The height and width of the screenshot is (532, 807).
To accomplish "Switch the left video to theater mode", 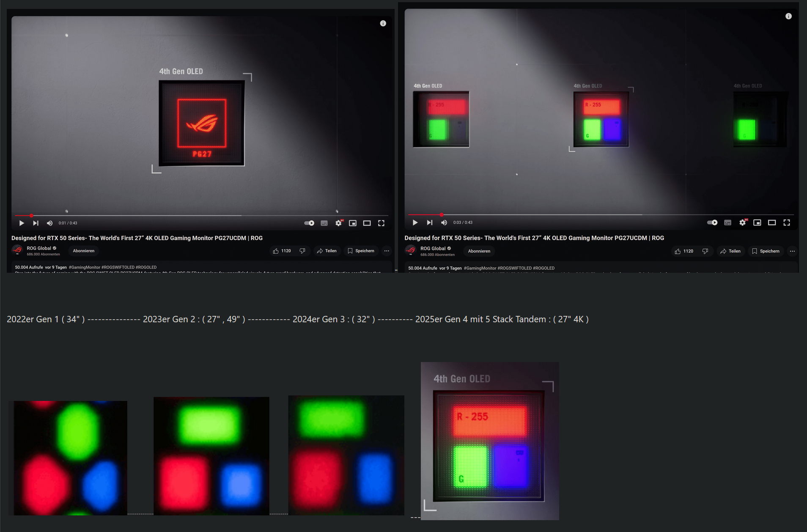I will [367, 223].
